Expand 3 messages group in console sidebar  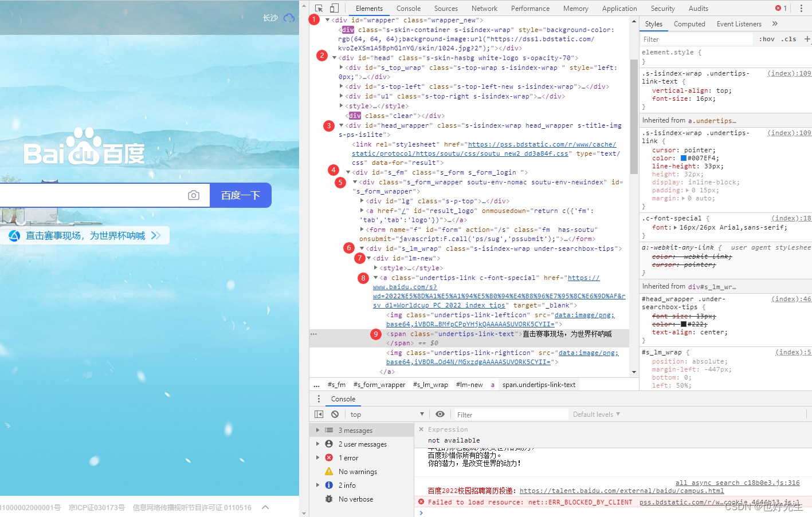[x=318, y=430]
